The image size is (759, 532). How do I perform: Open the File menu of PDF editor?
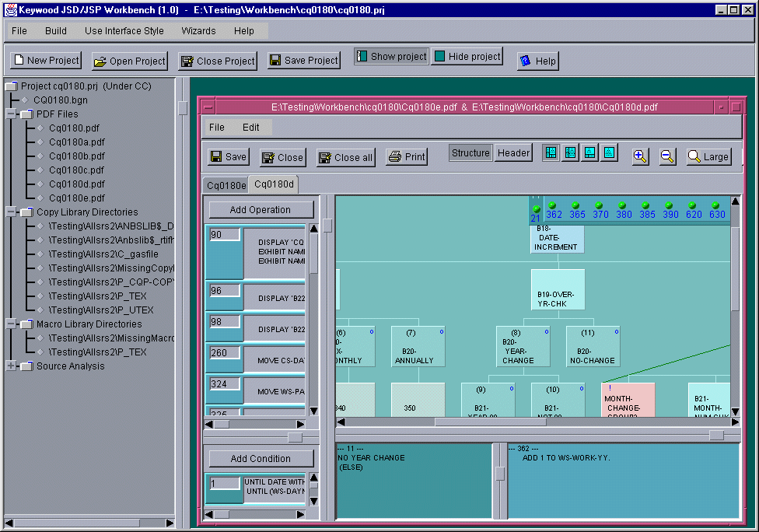tap(216, 128)
